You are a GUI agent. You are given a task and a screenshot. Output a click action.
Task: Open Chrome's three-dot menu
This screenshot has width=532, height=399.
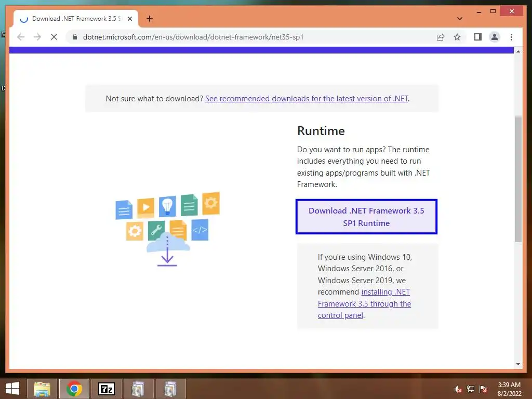[511, 37]
